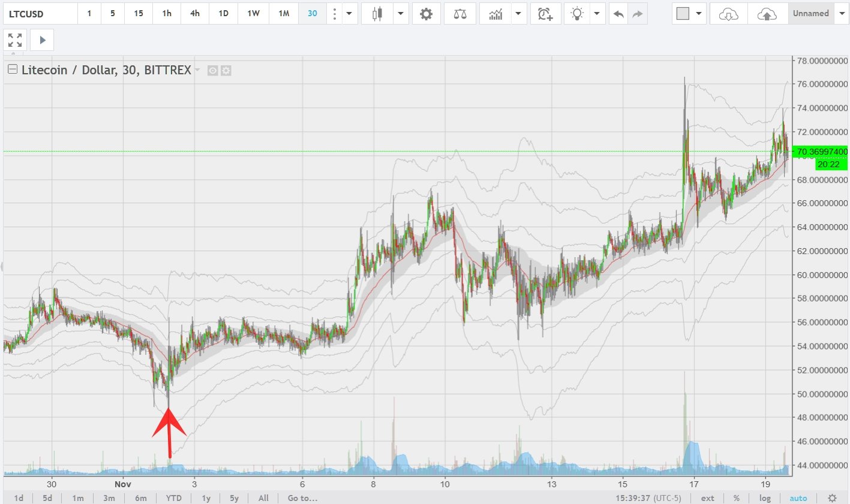
Task: Select the 5y date range
Action: pos(235,498)
